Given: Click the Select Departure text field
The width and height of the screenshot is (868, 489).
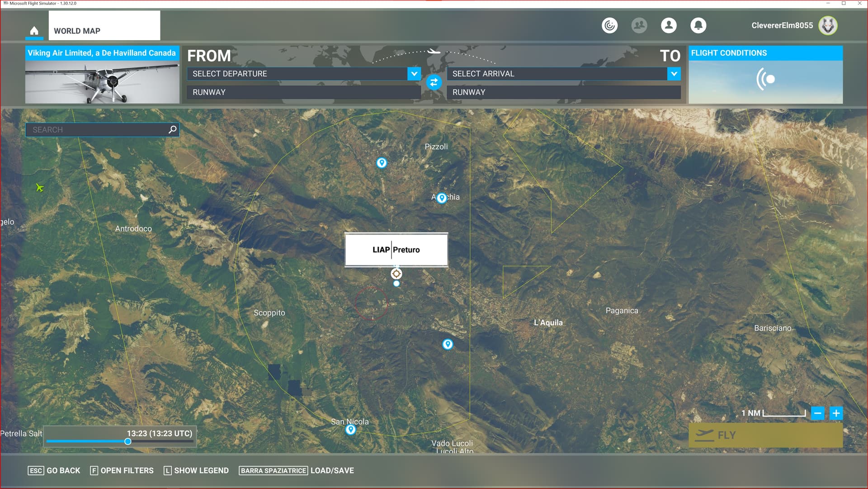Looking at the screenshot, I should [x=297, y=74].
